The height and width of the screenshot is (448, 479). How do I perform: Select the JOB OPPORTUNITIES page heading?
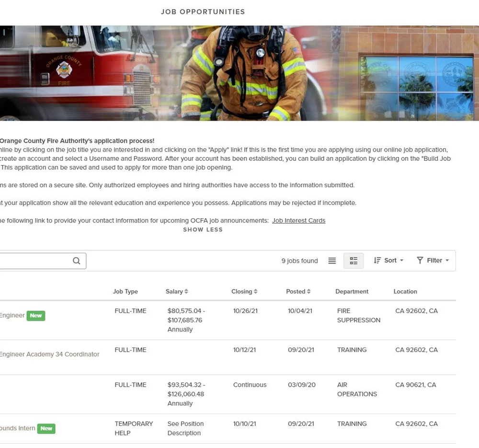point(203,11)
